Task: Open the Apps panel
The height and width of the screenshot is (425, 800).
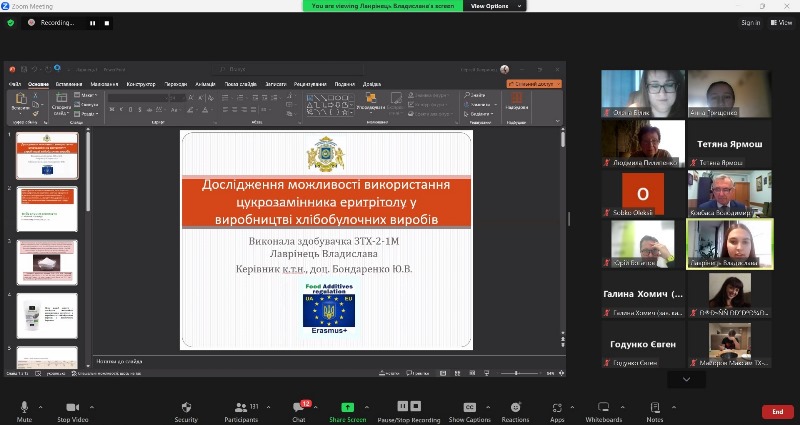Action: pyautogui.click(x=557, y=408)
